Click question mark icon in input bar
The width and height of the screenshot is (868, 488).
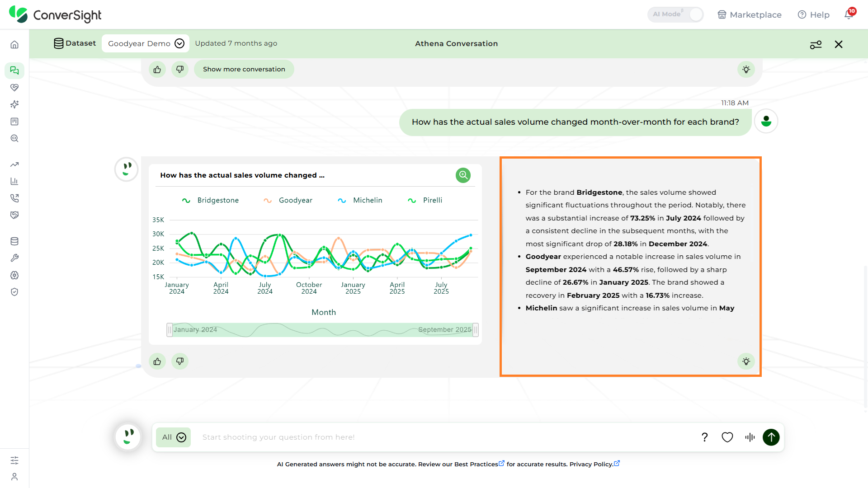(x=705, y=437)
